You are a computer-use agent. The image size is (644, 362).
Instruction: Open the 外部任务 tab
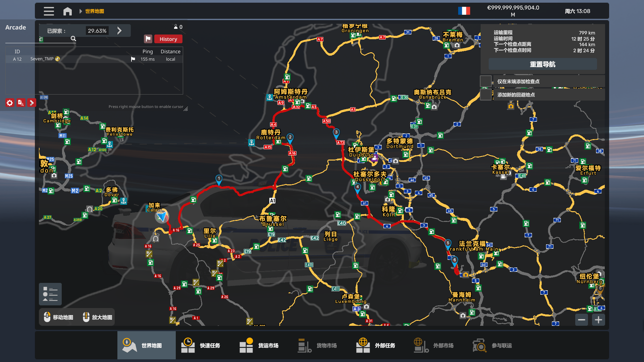click(x=380, y=345)
